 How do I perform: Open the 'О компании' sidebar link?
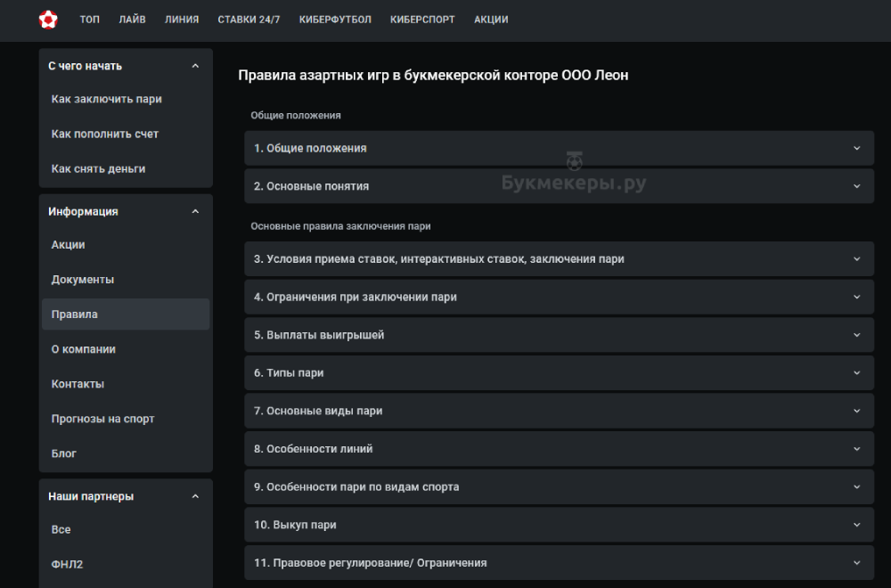[84, 349]
